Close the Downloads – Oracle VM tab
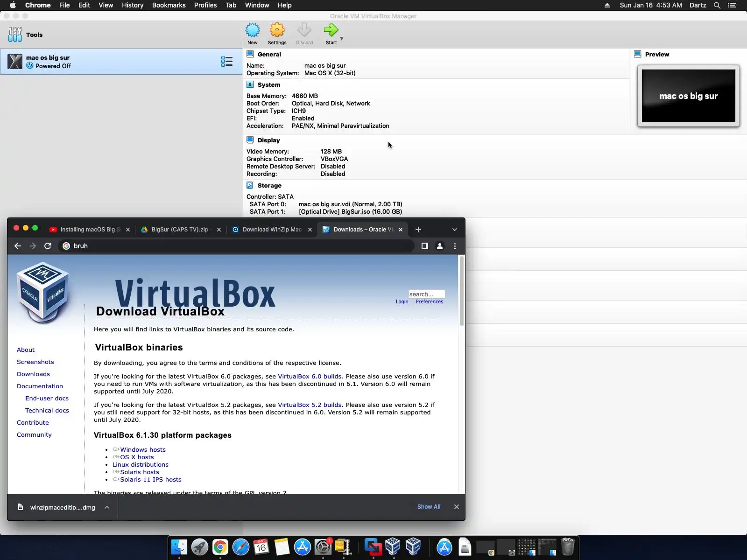The image size is (747, 560). [401, 230]
